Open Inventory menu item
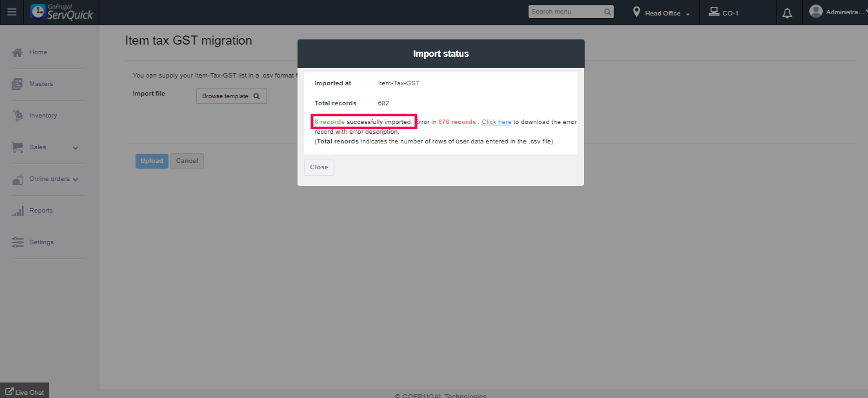The image size is (868, 398). (x=43, y=116)
